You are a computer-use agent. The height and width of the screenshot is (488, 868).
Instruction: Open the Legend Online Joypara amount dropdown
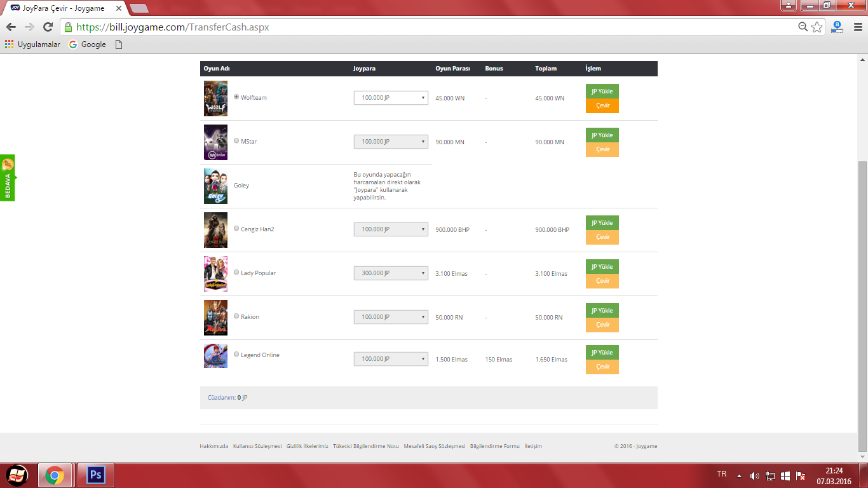click(391, 359)
